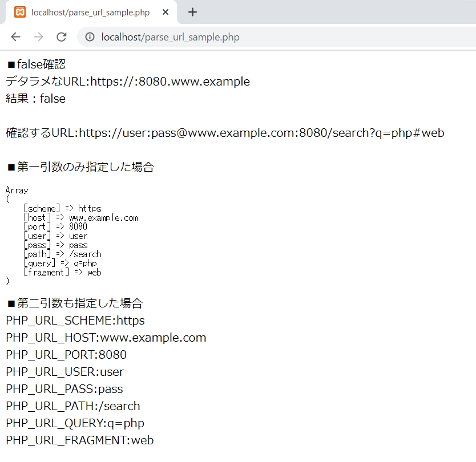Screen dimensions: 476x462
Task: Open a new tab with plus button
Action: (192, 12)
